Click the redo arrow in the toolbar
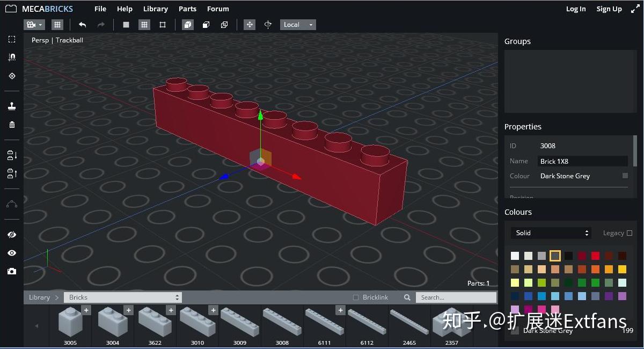The height and width of the screenshot is (349, 644). tap(100, 24)
